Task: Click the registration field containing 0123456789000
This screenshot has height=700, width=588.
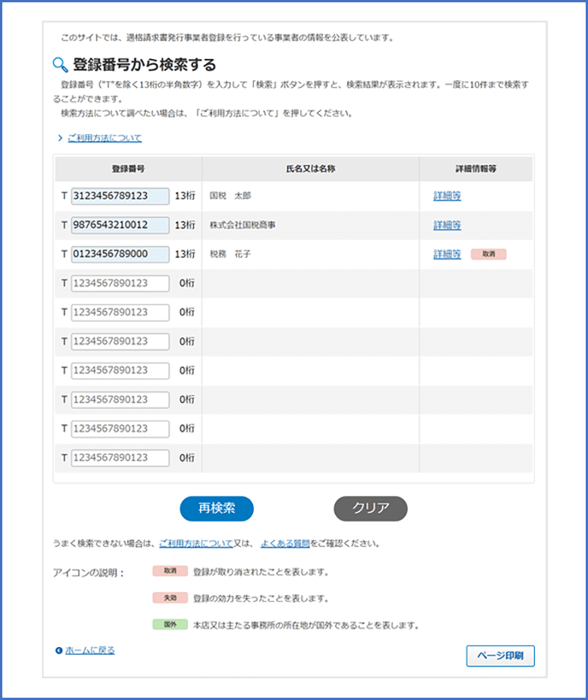Action: click(120, 254)
